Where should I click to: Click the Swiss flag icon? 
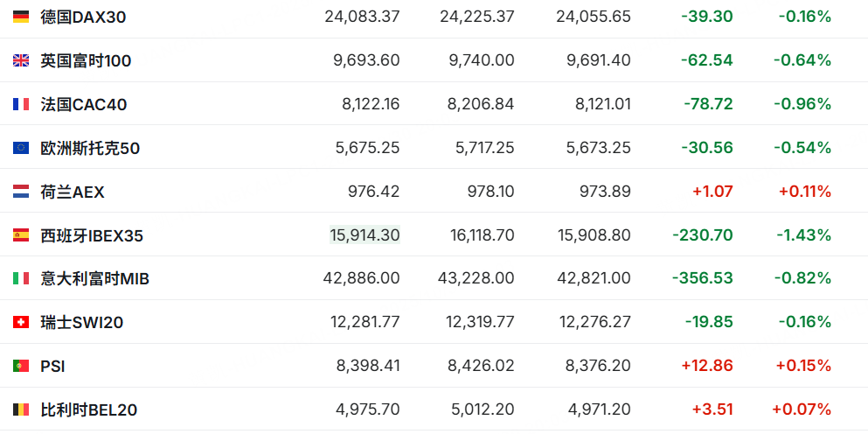tap(21, 322)
